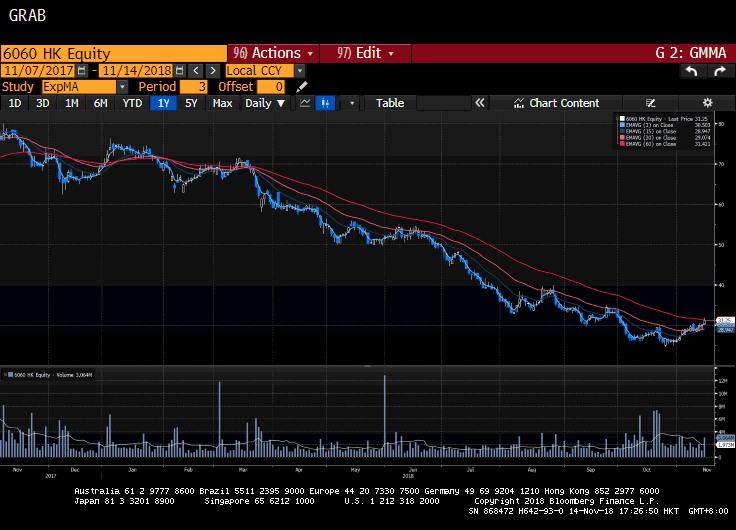Click the Last Price 31.25 axis label
This screenshot has width=736, height=530.
[x=725, y=321]
